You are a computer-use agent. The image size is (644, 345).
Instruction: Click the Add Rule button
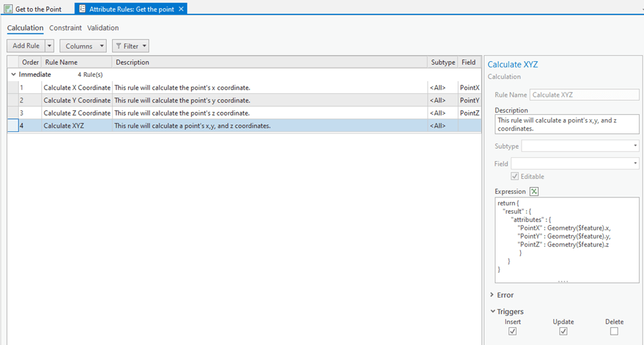[x=26, y=46]
